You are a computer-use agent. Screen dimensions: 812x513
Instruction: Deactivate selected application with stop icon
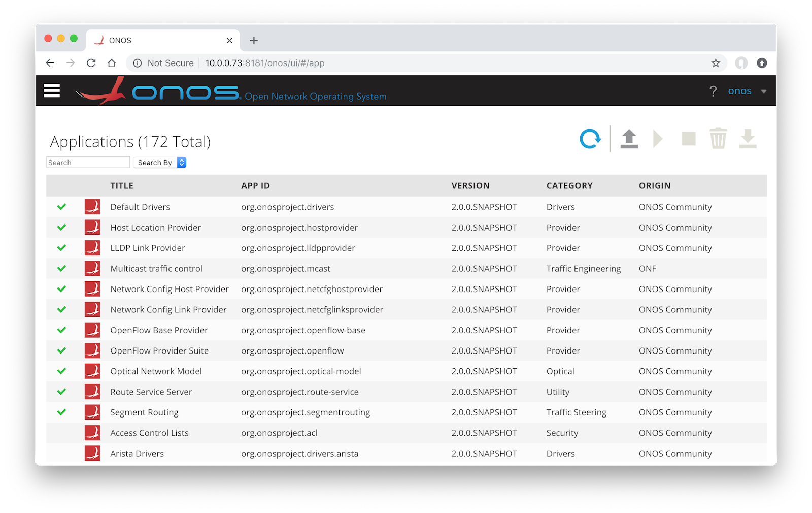pos(689,139)
